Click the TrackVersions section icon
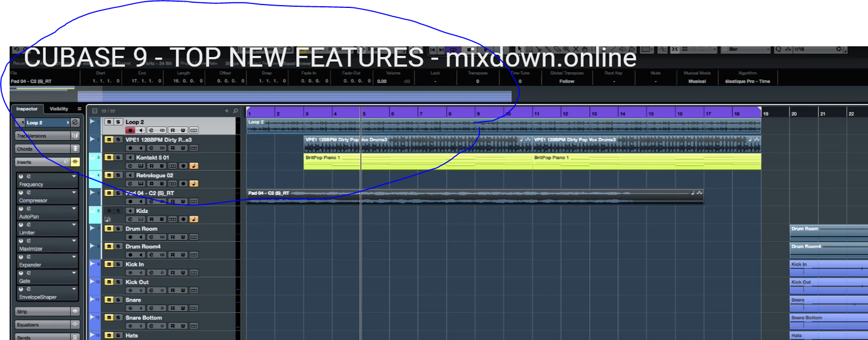 click(75, 136)
